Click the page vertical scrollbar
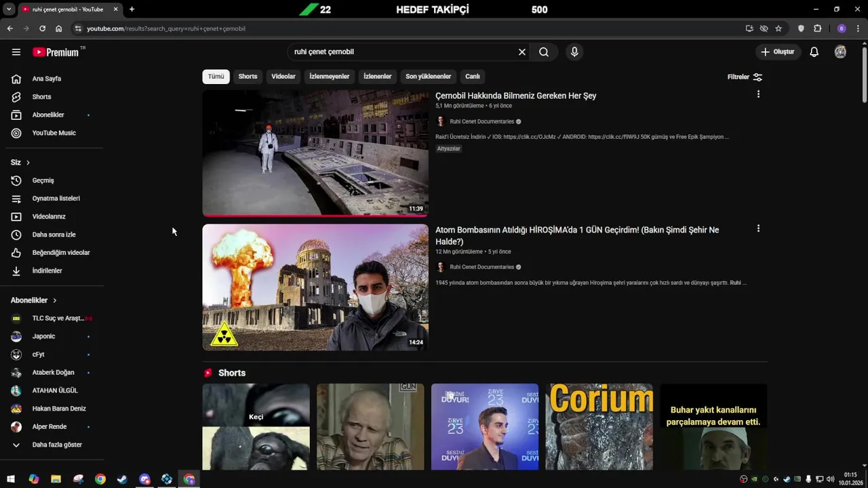This screenshot has width=868, height=488. [864, 75]
